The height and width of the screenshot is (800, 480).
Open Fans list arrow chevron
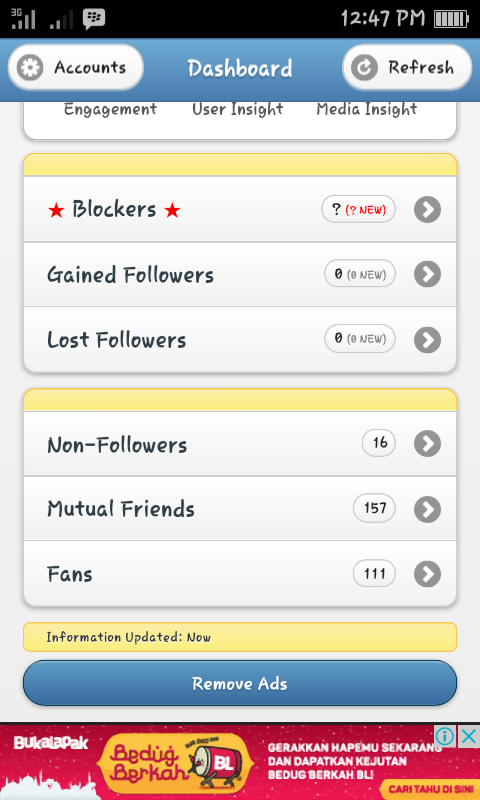tap(427, 574)
